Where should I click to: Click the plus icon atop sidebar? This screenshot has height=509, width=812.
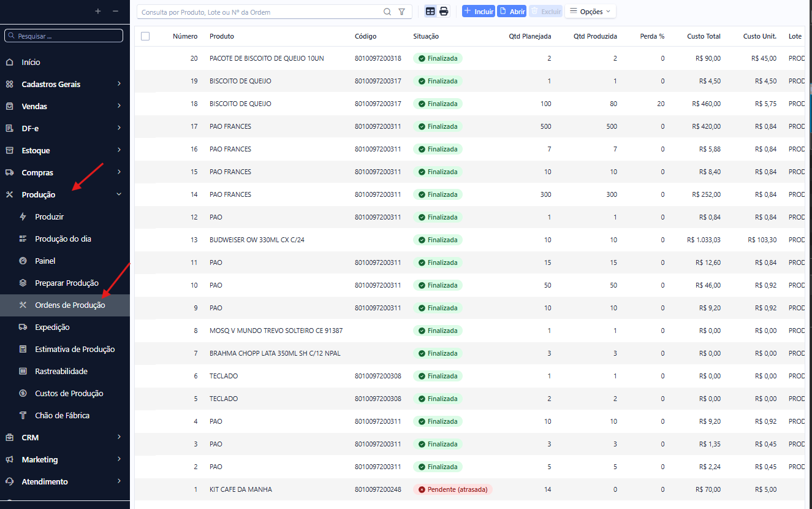97,12
